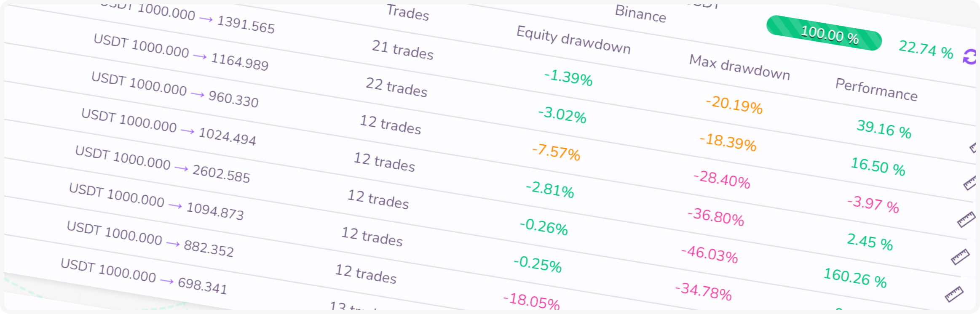Open ruler icon in the 39.16 % row
The image size is (980, 314).
click(973, 147)
